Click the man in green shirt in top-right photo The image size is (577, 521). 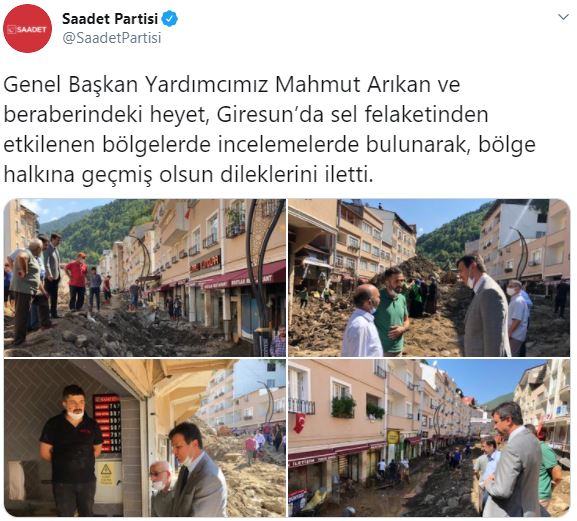[x=392, y=312]
